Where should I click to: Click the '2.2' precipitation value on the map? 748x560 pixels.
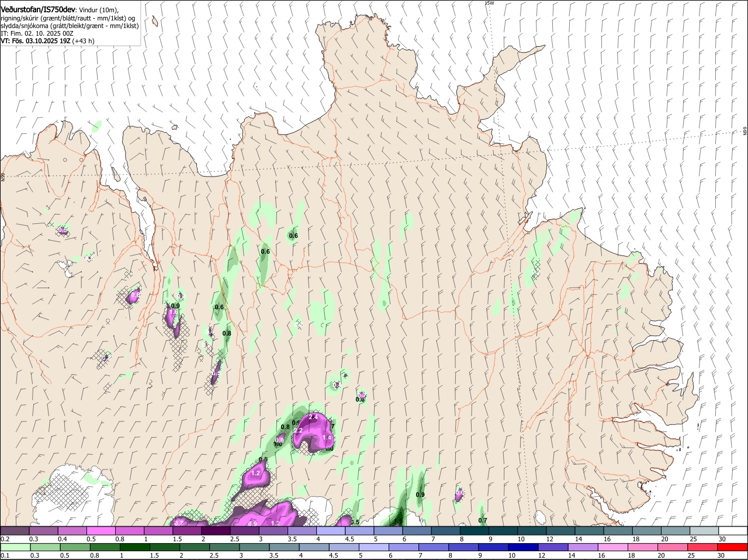[298, 430]
